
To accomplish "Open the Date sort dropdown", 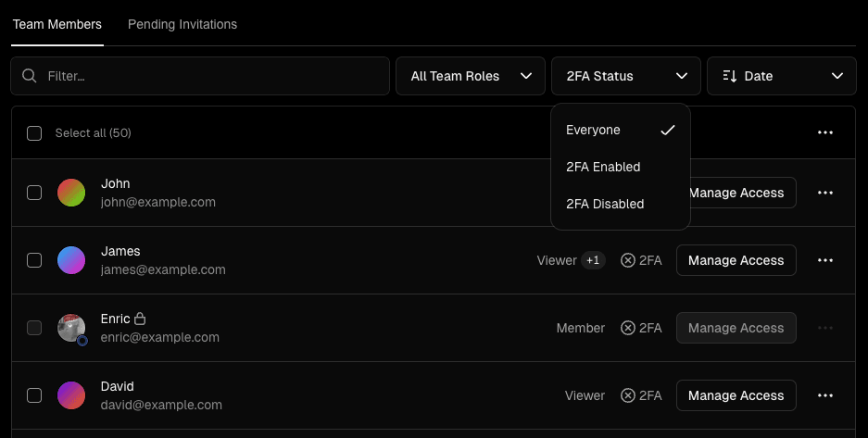I will pyautogui.click(x=782, y=76).
